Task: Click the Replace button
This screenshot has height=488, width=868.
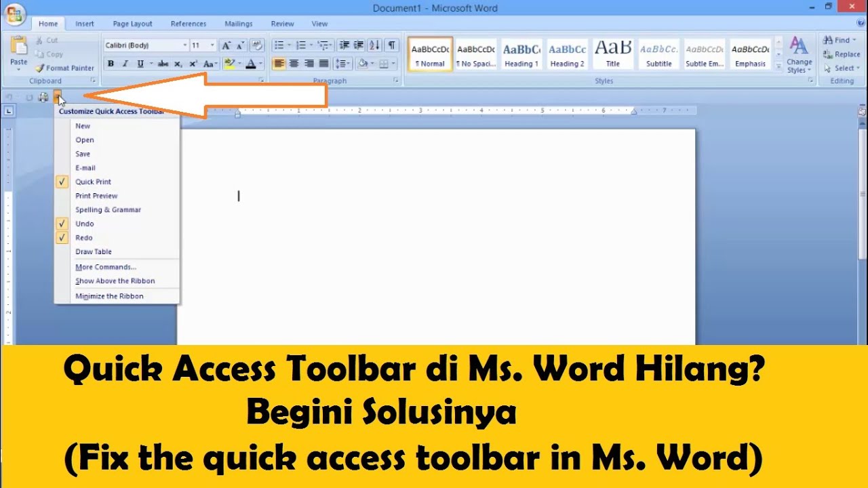Action: tap(841, 54)
